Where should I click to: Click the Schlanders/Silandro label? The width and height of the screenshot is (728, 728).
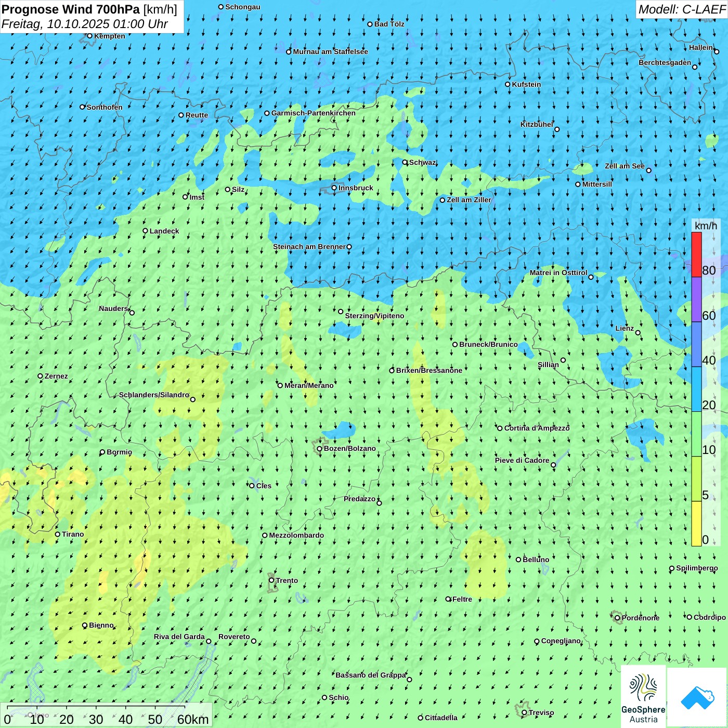tap(154, 395)
